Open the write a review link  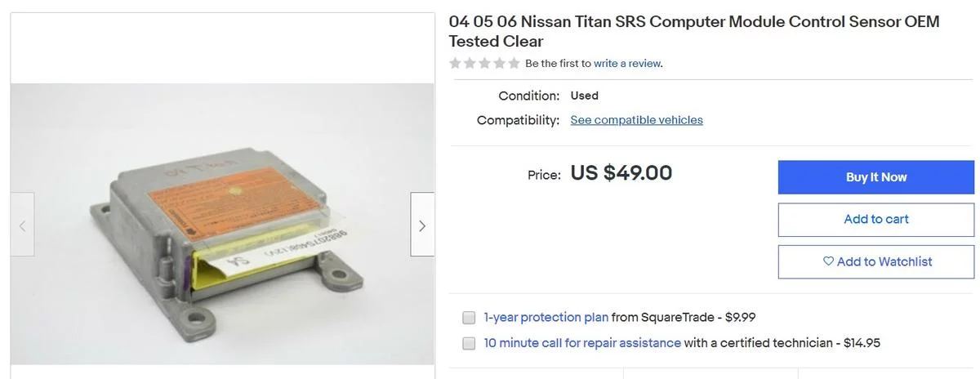627,64
